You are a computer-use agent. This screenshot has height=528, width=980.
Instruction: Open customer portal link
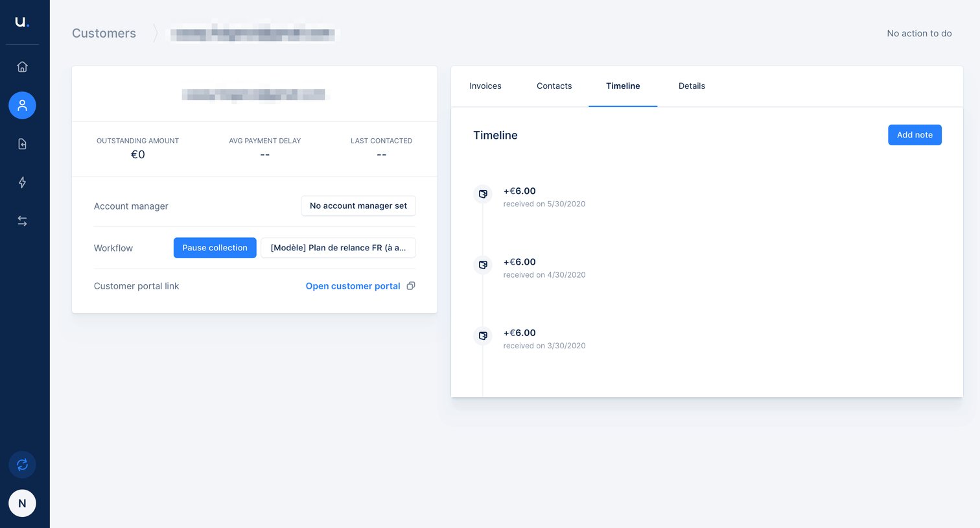353,286
